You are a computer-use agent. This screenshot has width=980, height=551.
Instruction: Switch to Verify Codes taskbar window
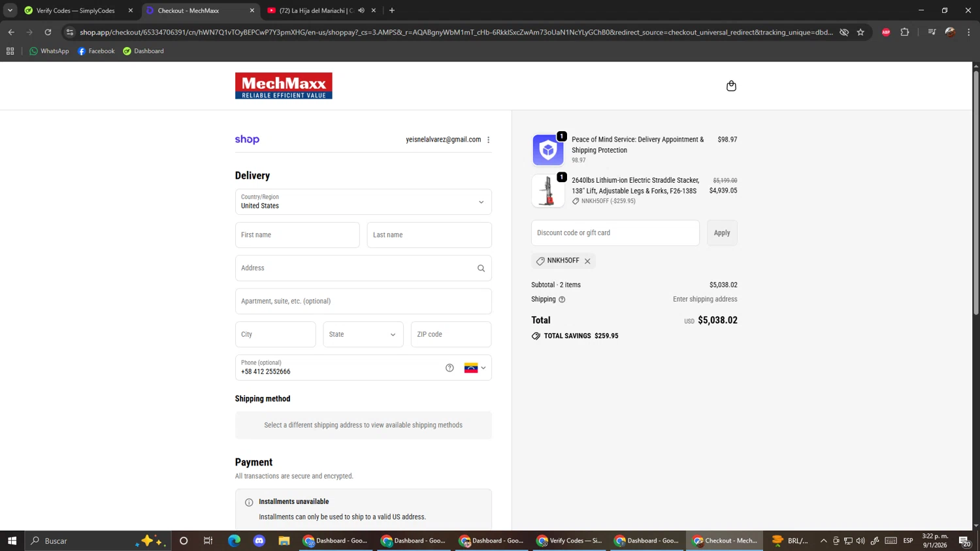tap(570, 541)
